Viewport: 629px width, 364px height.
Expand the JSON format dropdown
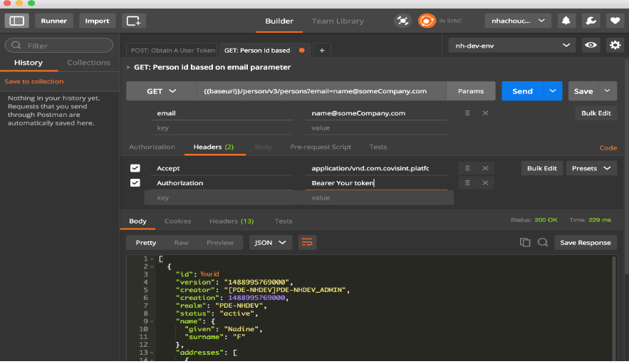coord(271,242)
